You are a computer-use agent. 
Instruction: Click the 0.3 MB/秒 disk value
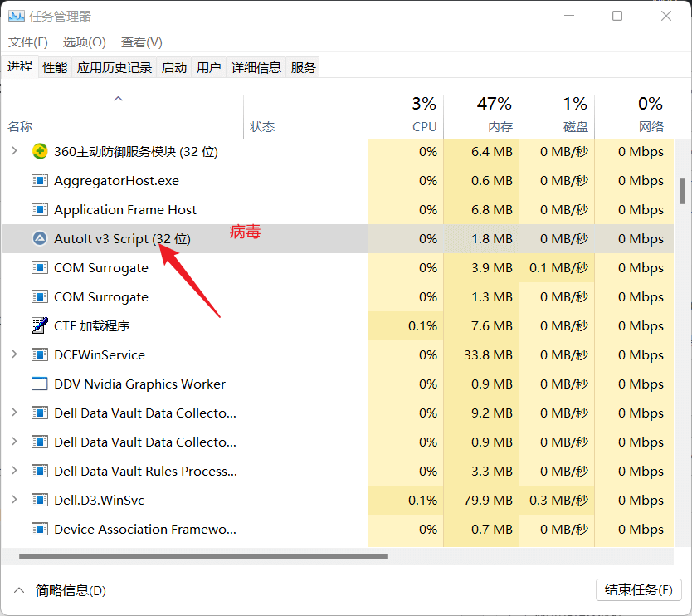558,501
